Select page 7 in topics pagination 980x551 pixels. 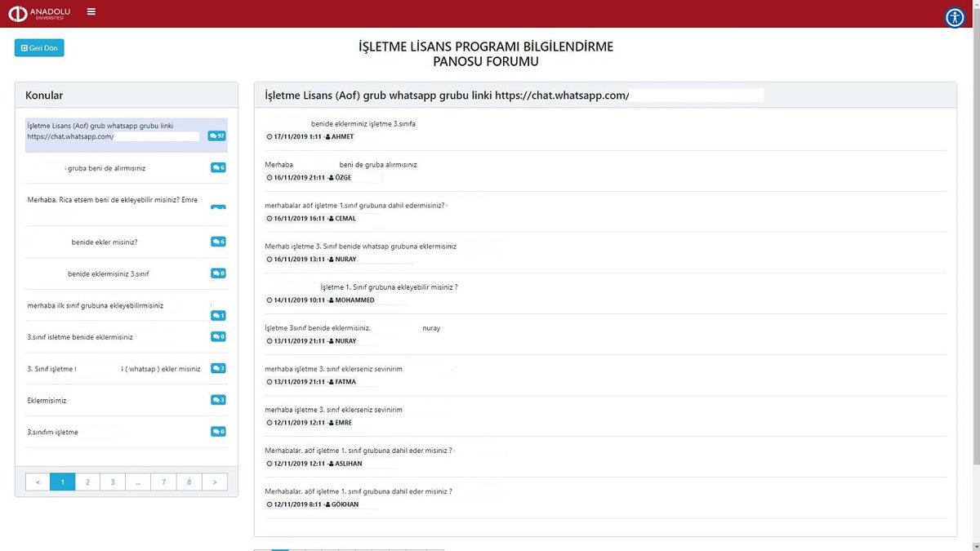coord(163,482)
